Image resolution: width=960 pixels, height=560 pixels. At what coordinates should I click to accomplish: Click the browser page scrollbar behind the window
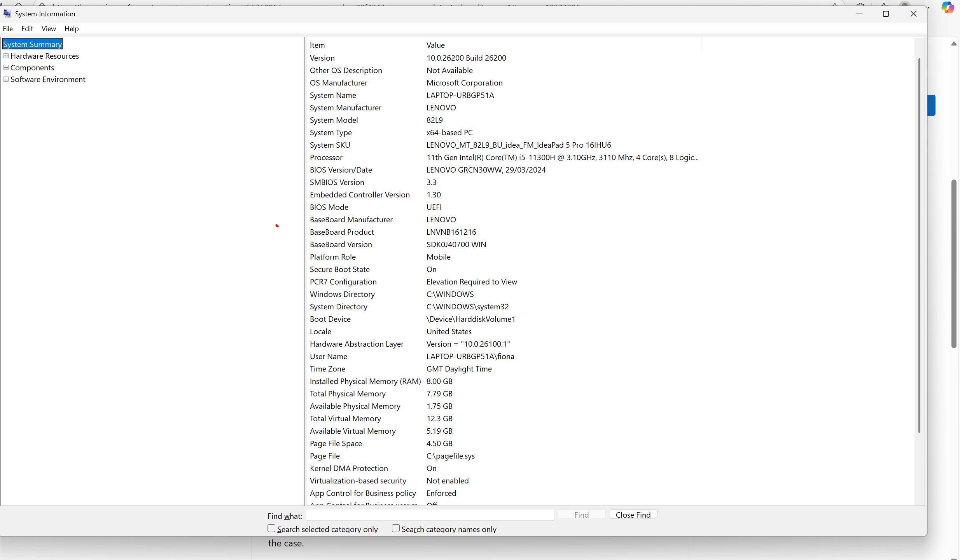[954, 264]
